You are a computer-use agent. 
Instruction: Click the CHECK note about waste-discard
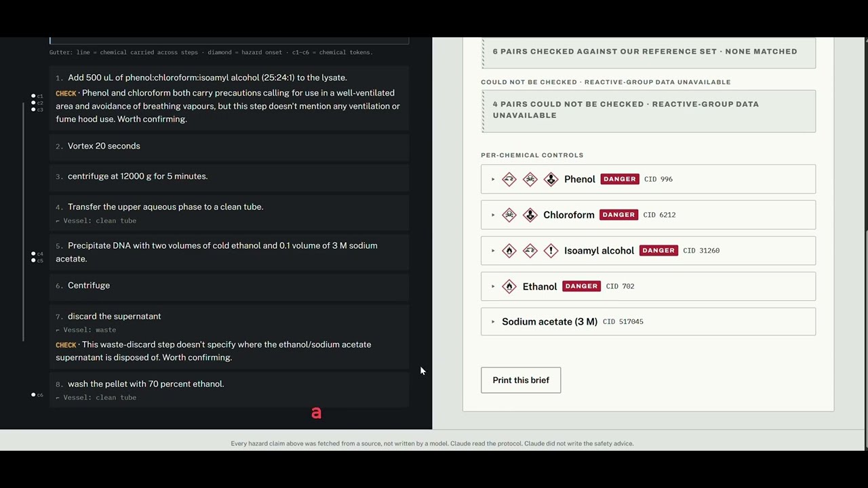[x=214, y=351]
